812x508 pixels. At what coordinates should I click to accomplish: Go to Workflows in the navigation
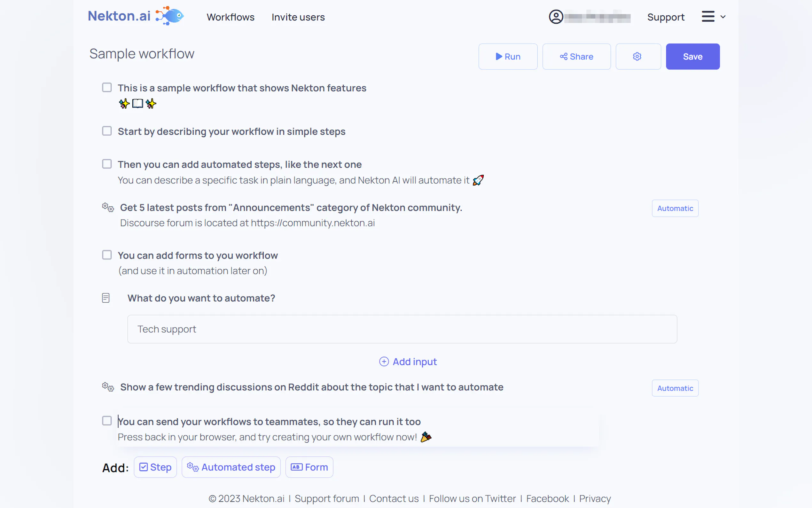tap(230, 17)
